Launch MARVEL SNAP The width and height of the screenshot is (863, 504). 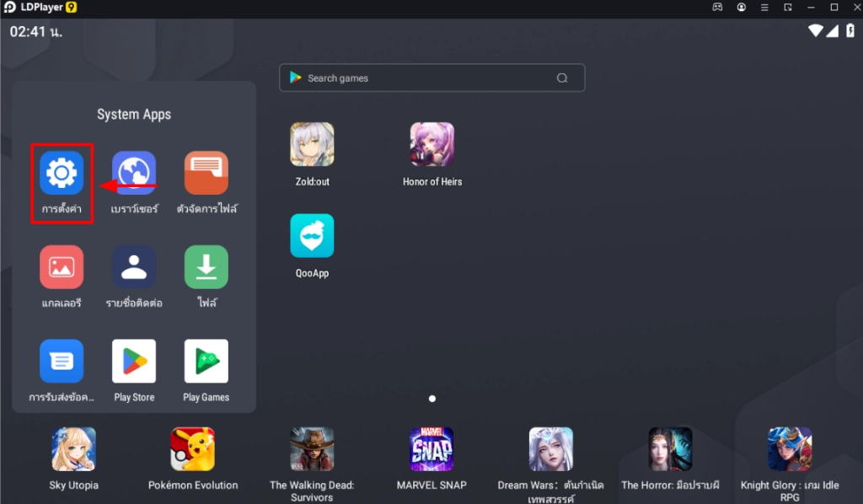click(431, 449)
